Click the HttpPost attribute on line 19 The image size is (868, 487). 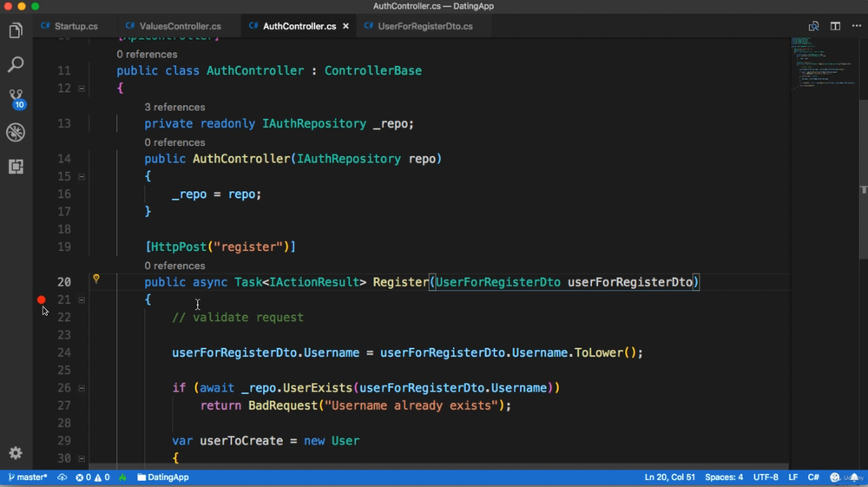click(178, 247)
